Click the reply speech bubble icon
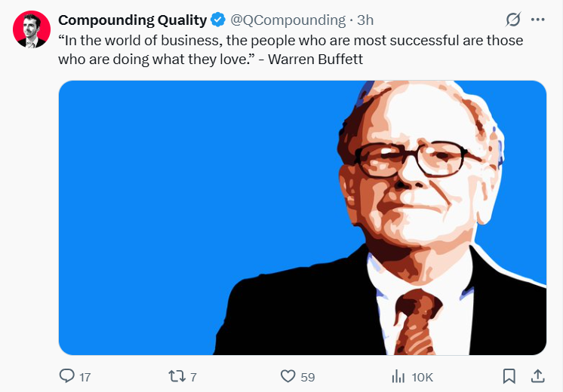Image resolution: width=563 pixels, height=392 pixels. [x=66, y=376]
